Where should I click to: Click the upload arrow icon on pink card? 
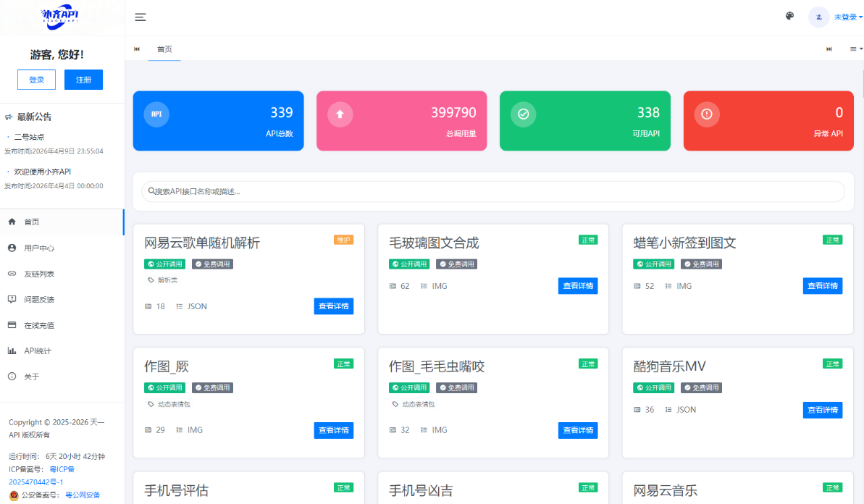[x=340, y=114]
